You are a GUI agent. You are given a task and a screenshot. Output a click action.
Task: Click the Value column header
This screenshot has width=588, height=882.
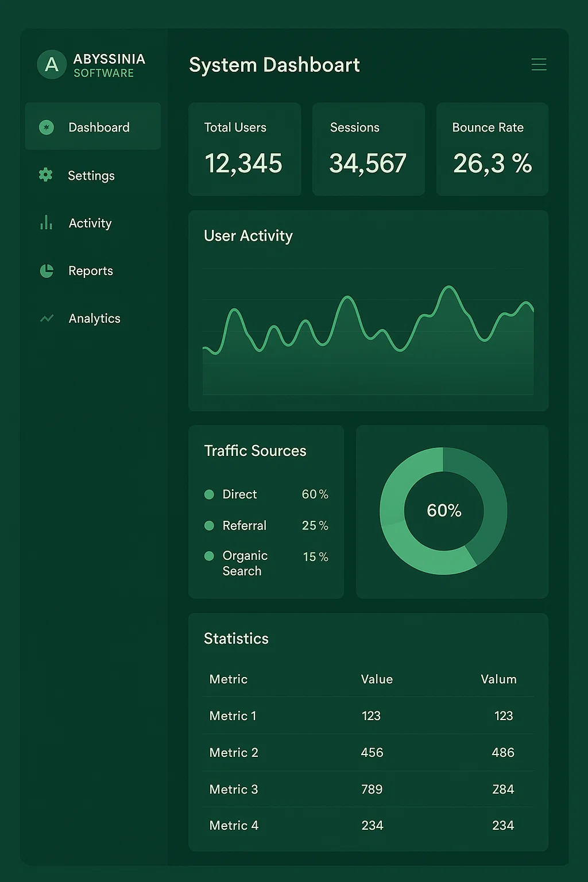coord(377,679)
